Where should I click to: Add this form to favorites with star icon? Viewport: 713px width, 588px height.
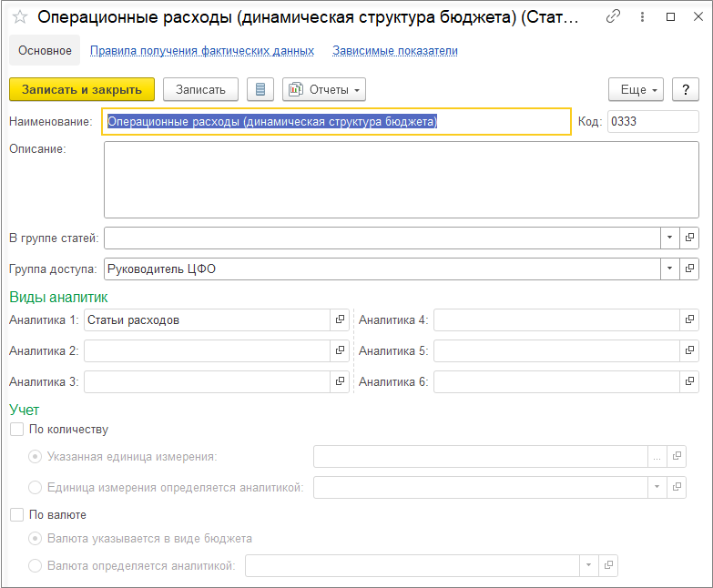click(x=19, y=17)
